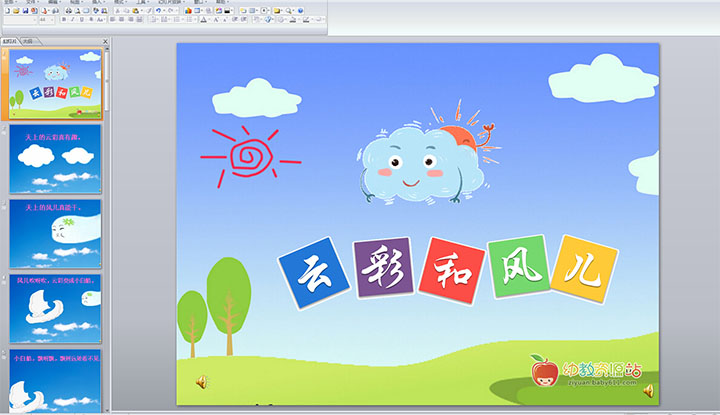
Task: Switch to the 幻灯片 slides tab
Action: (10, 41)
